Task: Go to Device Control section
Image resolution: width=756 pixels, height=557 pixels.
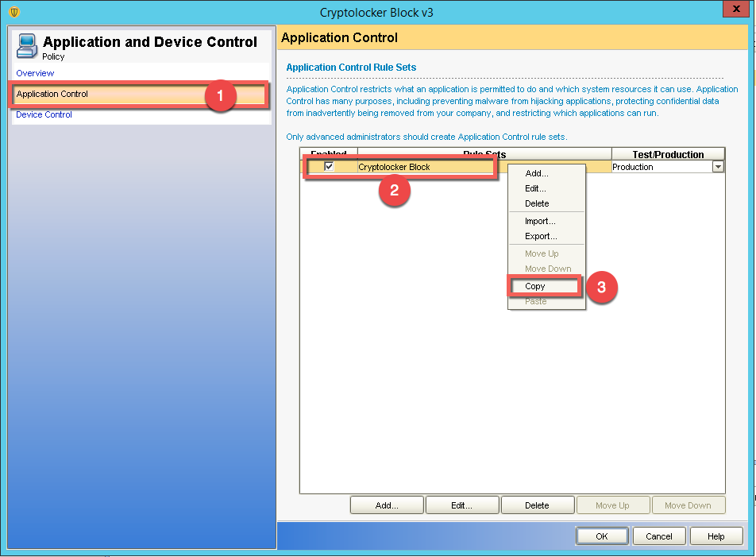Action: tap(44, 114)
